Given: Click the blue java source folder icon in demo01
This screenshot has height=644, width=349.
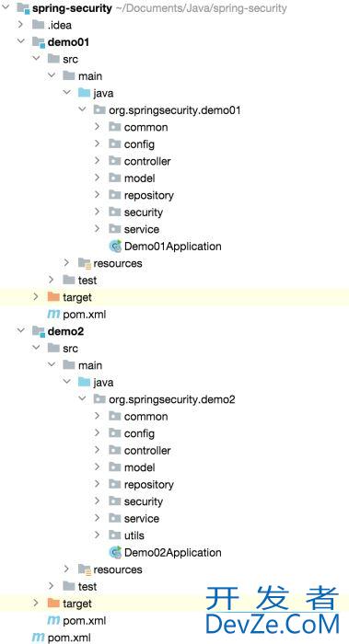Looking at the screenshot, I should coord(84,93).
